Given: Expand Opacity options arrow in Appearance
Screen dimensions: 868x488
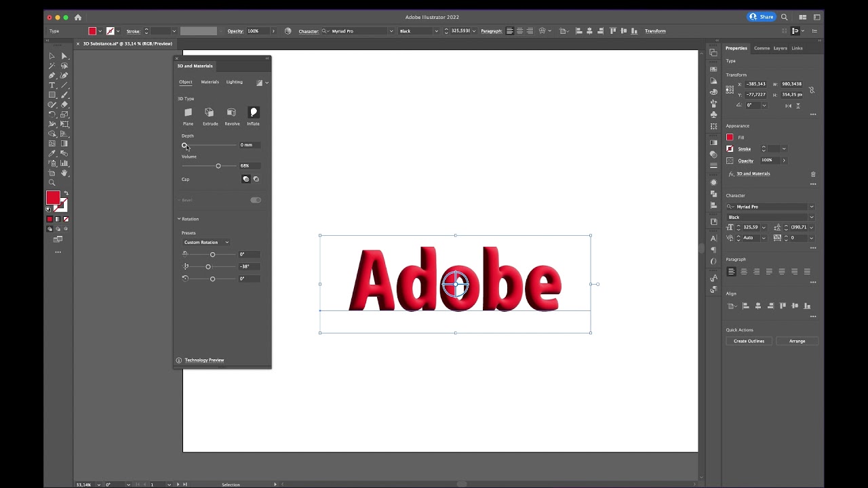Looking at the screenshot, I should click(784, 161).
